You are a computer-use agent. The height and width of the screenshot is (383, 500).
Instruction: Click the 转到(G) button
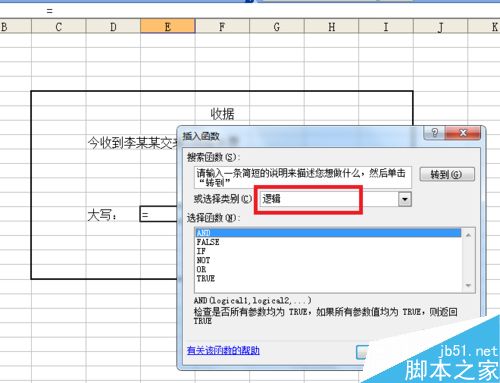click(447, 174)
